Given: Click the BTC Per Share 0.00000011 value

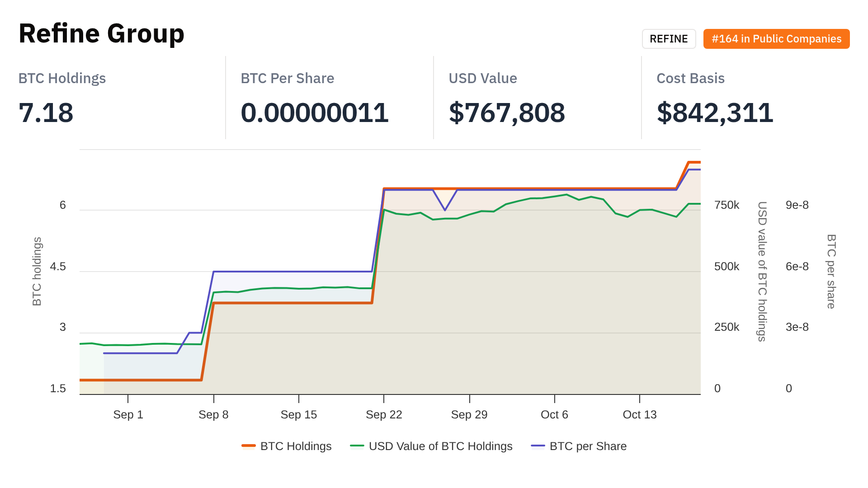Looking at the screenshot, I should pyautogui.click(x=315, y=113).
